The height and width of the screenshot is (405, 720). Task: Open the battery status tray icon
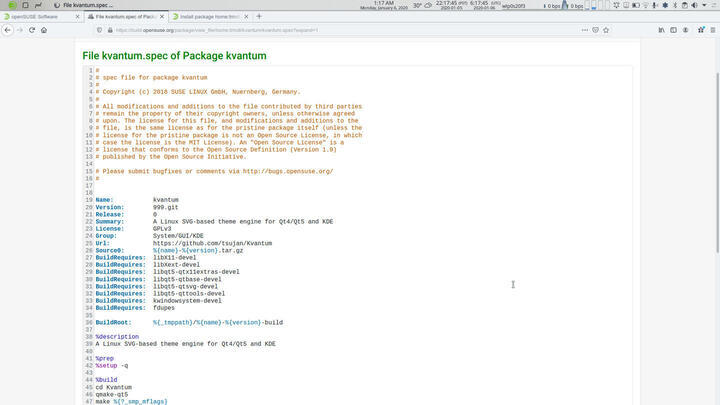coord(636,6)
